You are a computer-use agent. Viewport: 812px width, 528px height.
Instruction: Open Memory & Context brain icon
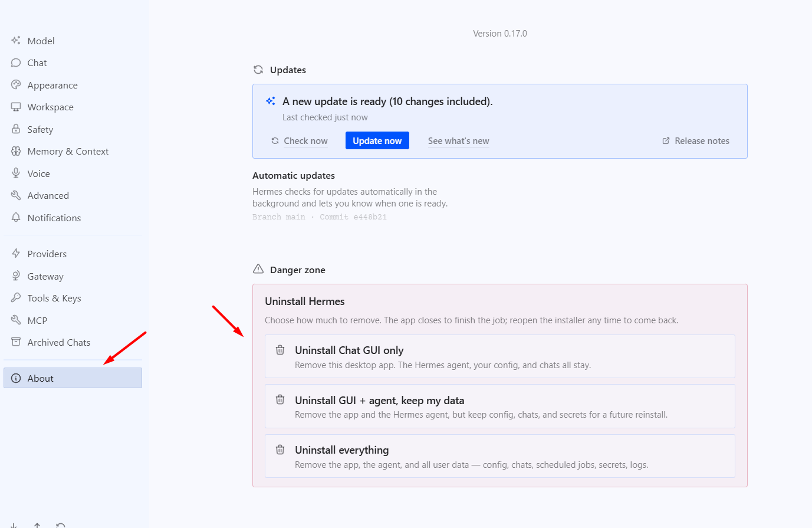16,151
